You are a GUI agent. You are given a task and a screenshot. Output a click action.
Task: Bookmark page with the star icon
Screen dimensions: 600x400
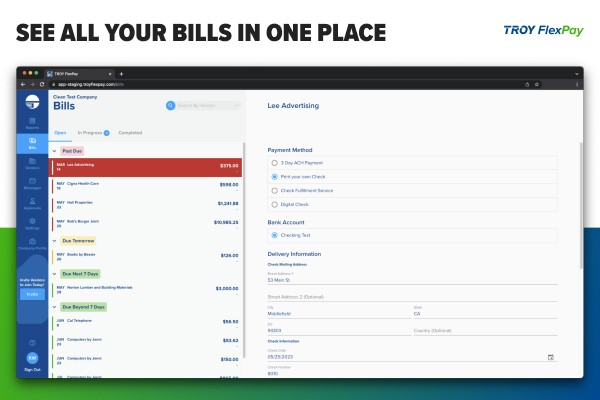(537, 85)
